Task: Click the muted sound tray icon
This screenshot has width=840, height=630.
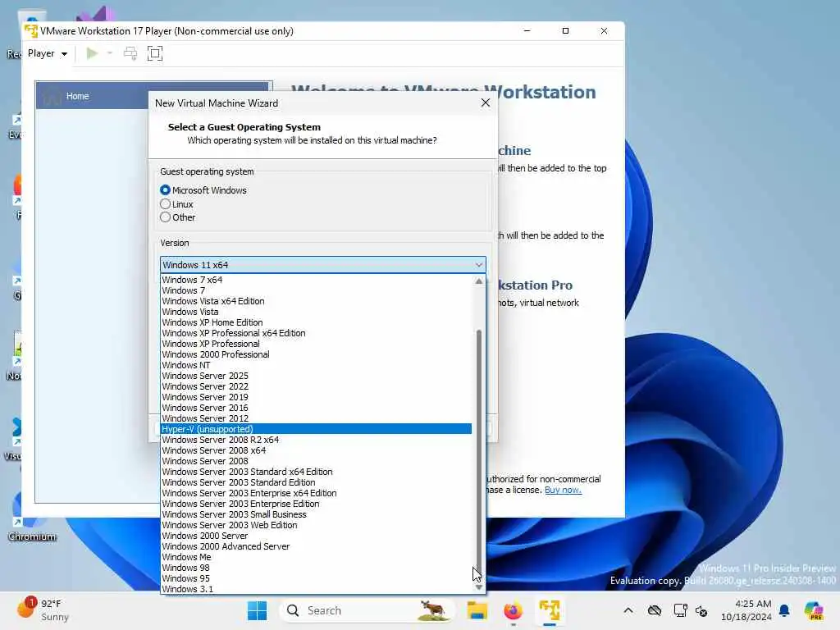Action: tap(701, 610)
